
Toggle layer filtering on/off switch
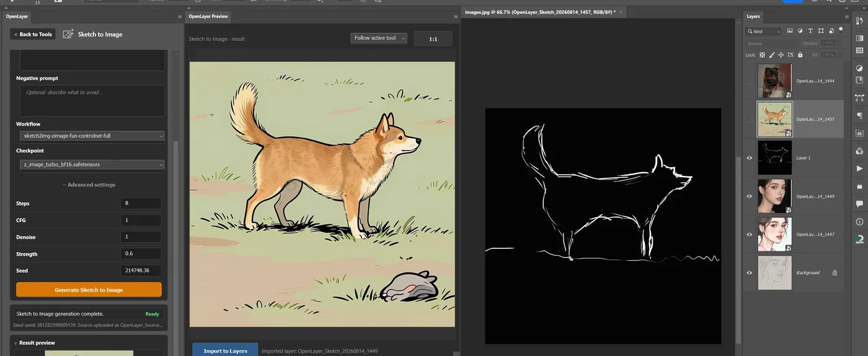coord(841,29)
